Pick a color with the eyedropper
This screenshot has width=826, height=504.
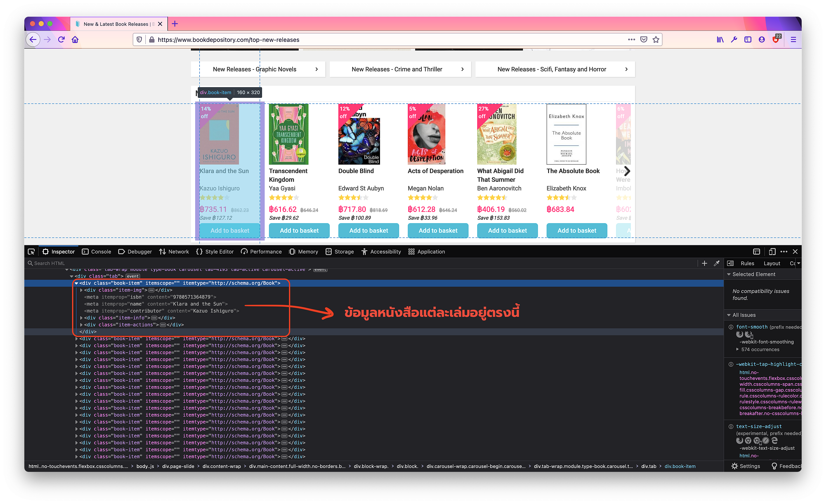pyautogui.click(x=716, y=263)
